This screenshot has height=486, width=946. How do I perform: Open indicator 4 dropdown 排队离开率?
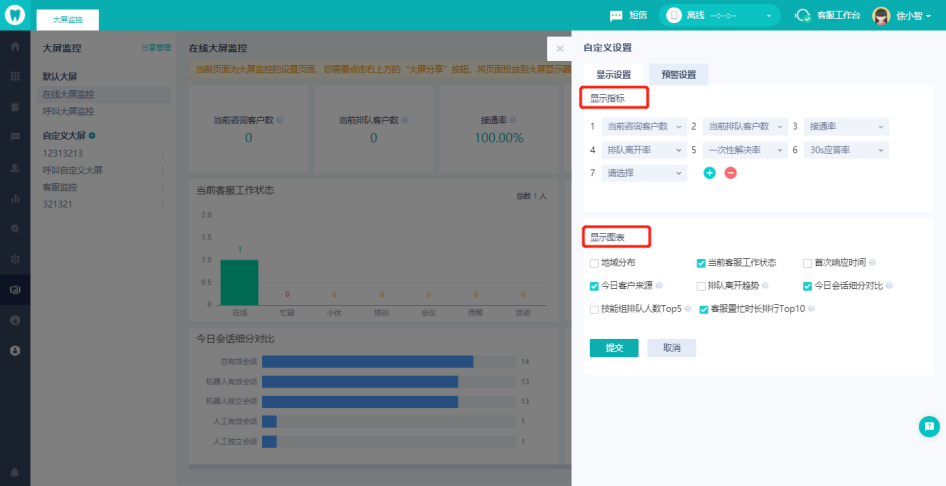644,150
